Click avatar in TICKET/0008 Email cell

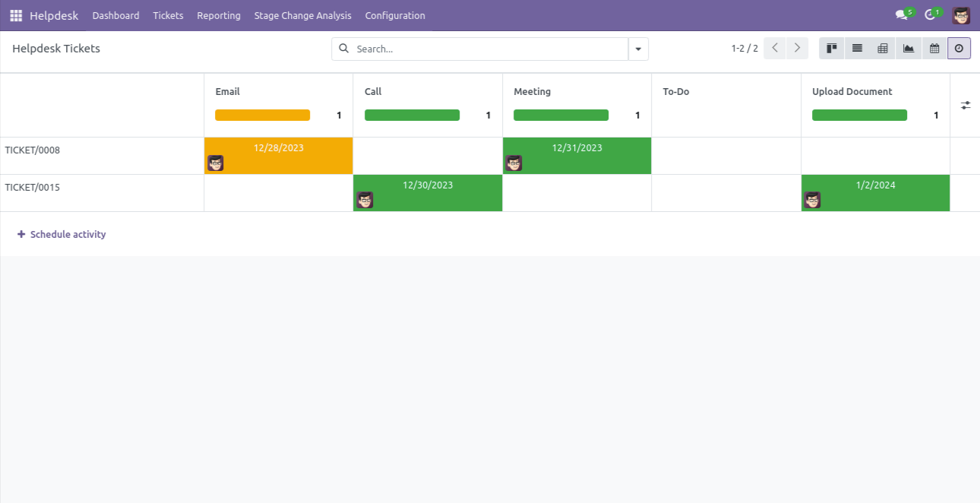(x=216, y=163)
